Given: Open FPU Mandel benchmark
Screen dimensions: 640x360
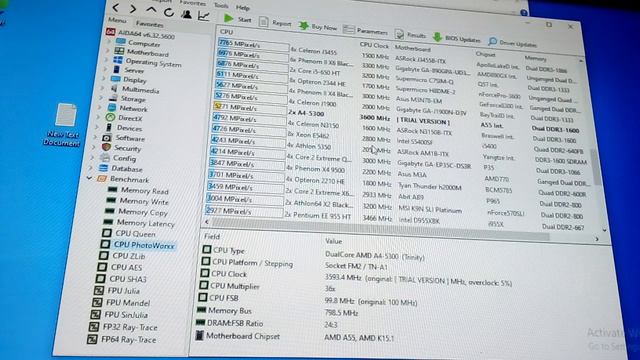Looking at the screenshot, I should [x=121, y=302].
